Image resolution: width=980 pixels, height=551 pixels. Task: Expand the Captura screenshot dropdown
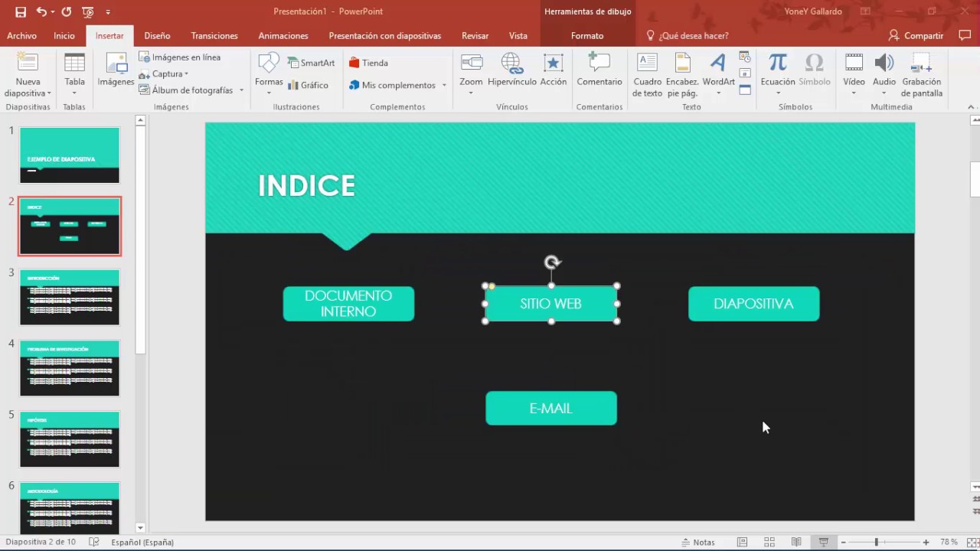pos(186,74)
